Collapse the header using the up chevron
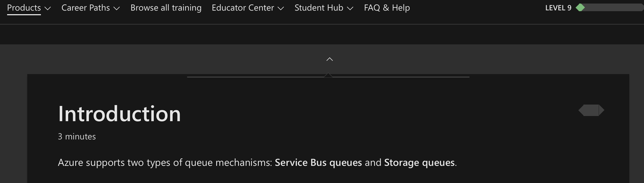 (x=329, y=59)
